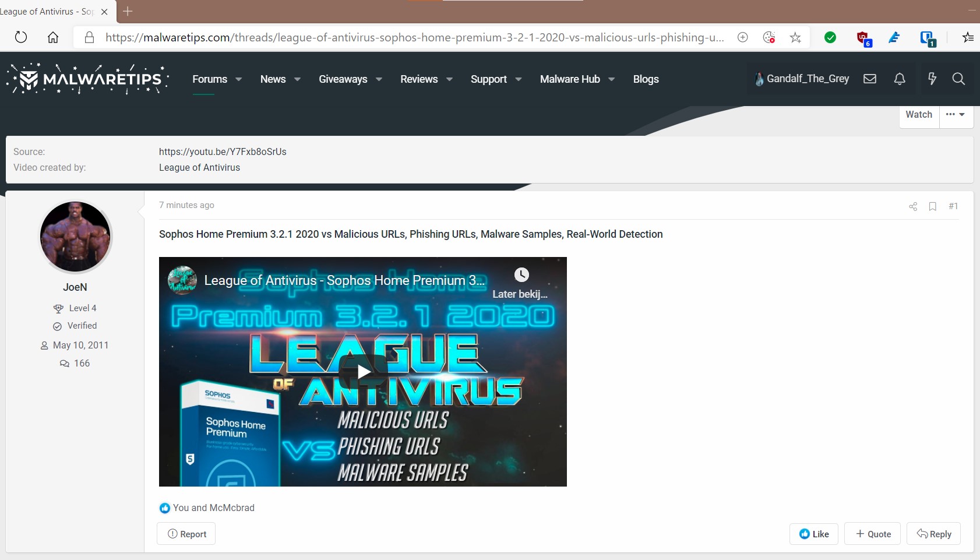The width and height of the screenshot is (980, 560).
Task: Expand the Reviews menu dropdown arrow
Action: pyautogui.click(x=449, y=79)
